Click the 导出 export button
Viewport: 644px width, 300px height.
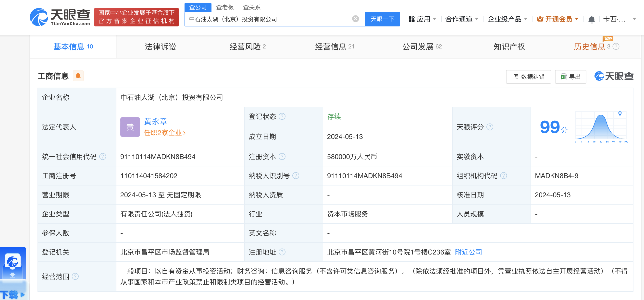tap(570, 77)
